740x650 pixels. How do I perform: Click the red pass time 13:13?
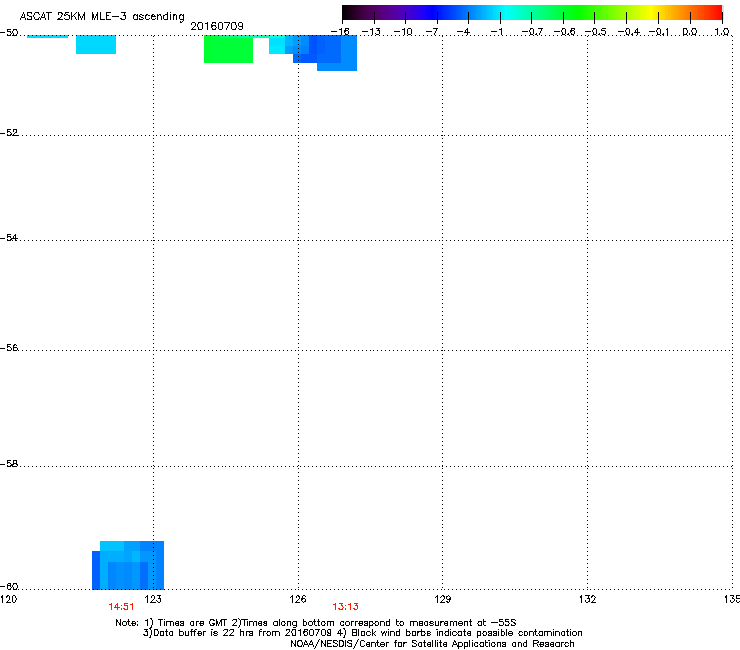[345, 607]
